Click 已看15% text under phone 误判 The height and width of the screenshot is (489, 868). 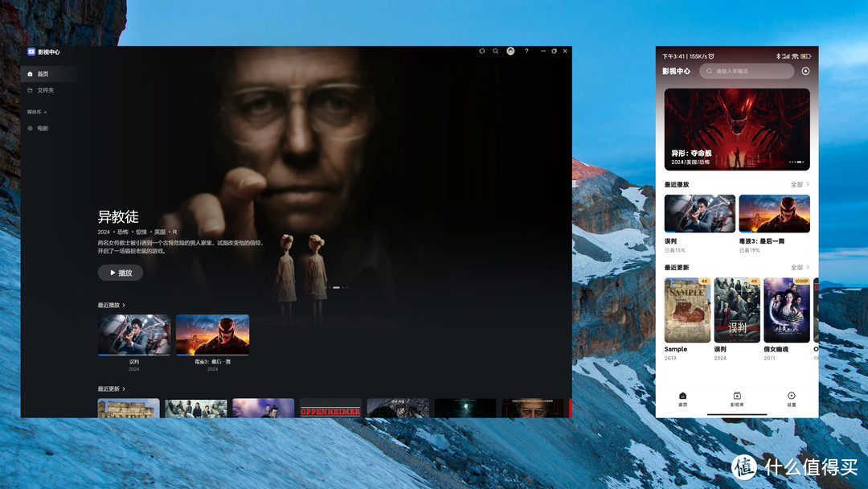click(x=674, y=250)
